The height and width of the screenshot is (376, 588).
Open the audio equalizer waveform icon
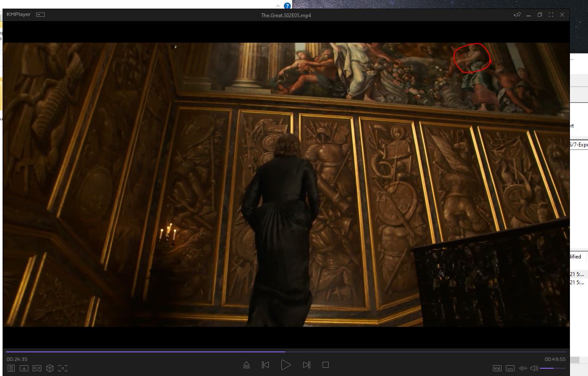click(523, 368)
